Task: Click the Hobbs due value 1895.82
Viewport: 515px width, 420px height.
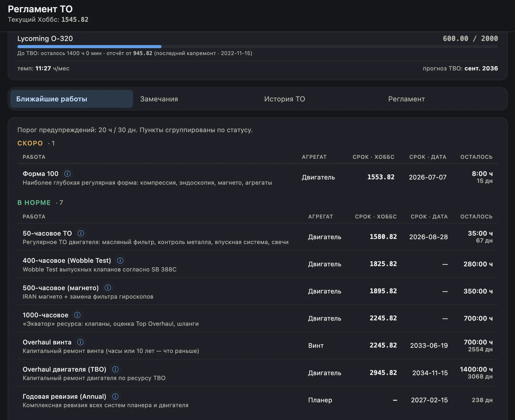Action: click(383, 291)
